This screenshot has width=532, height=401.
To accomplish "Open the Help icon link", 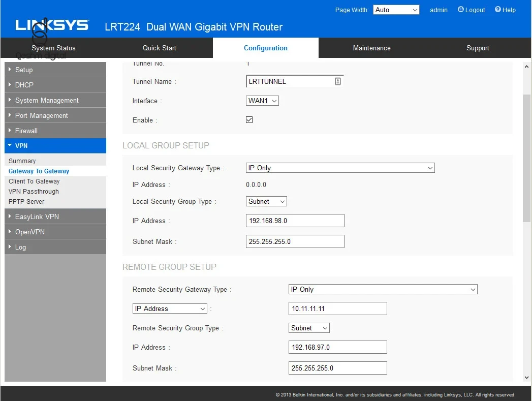I will [x=505, y=10].
